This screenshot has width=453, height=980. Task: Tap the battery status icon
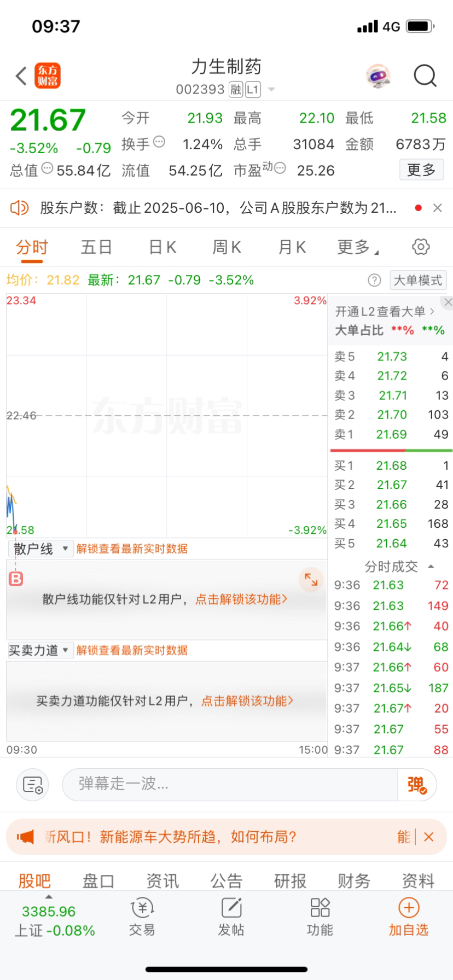(420, 26)
